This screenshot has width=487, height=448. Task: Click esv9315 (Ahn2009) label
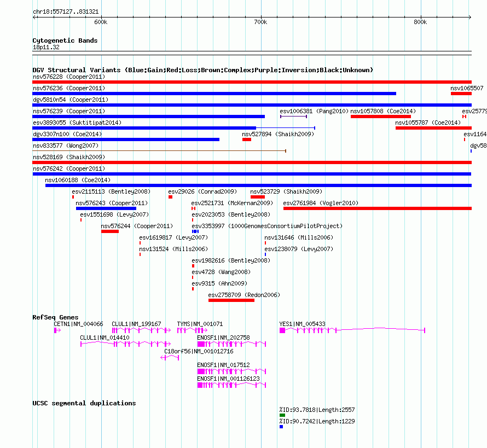(x=219, y=283)
